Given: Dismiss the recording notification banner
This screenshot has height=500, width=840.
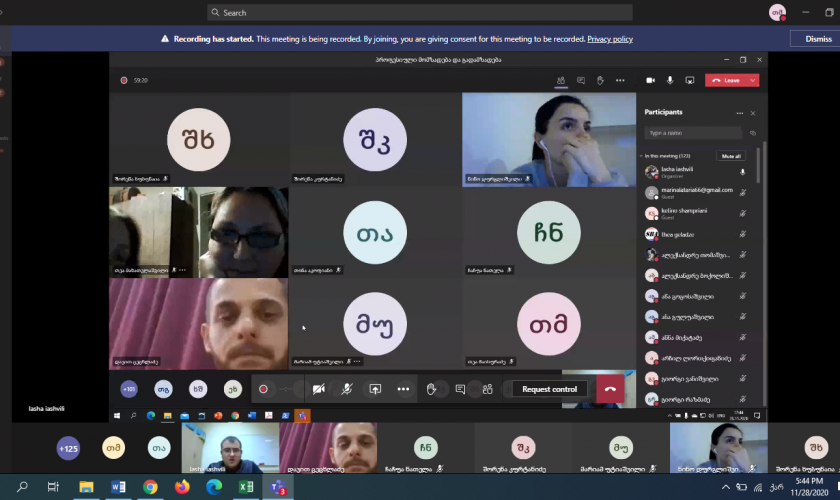Looking at the screenshot, I should click(818, 39).
